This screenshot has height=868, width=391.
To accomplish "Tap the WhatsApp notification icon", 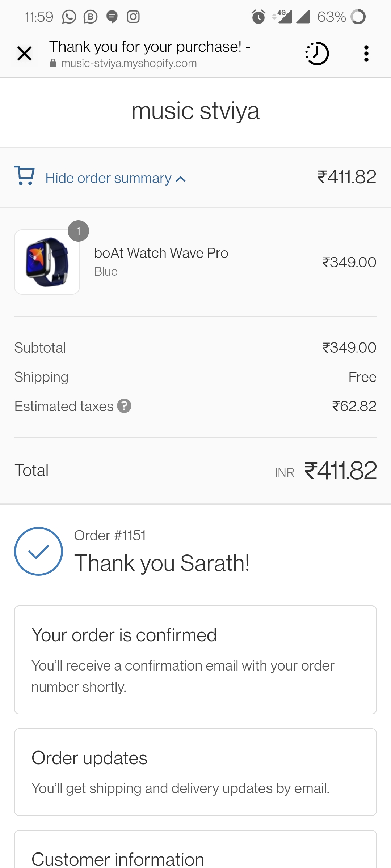I will [x=69, y=17].
